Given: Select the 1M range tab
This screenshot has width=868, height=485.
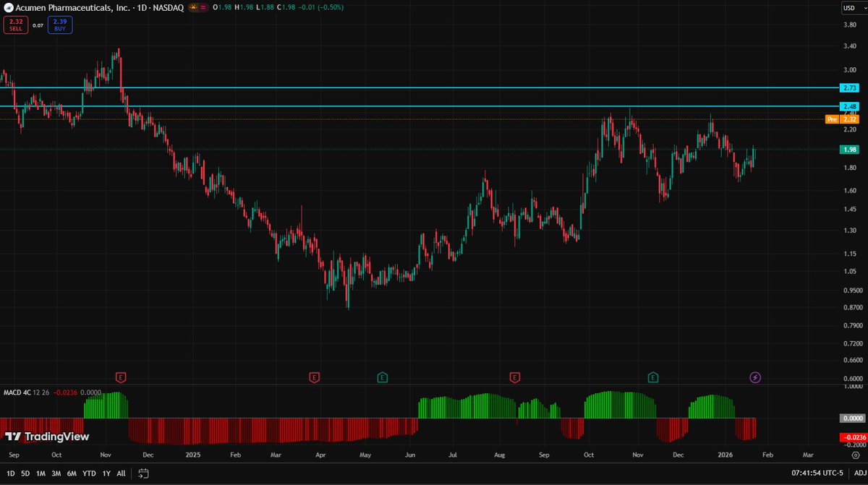Looking at the screenshot, I should (x=41, y=473).
